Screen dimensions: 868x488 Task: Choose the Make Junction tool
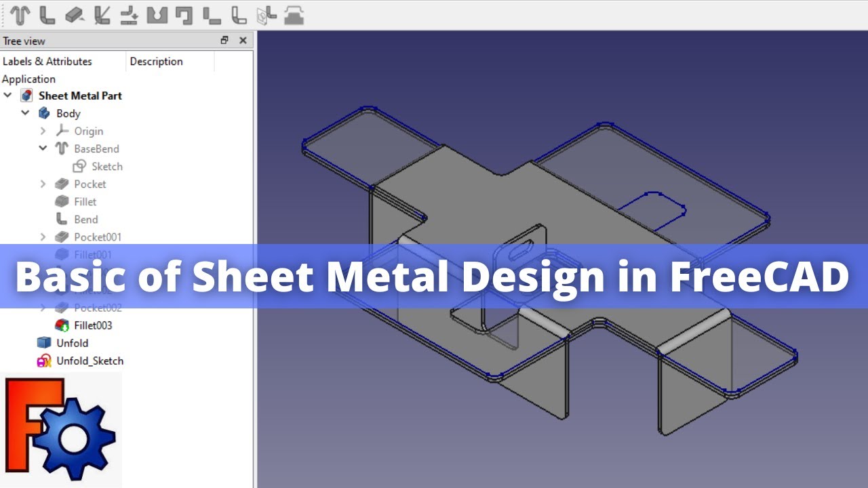click(x=212, y=14)
